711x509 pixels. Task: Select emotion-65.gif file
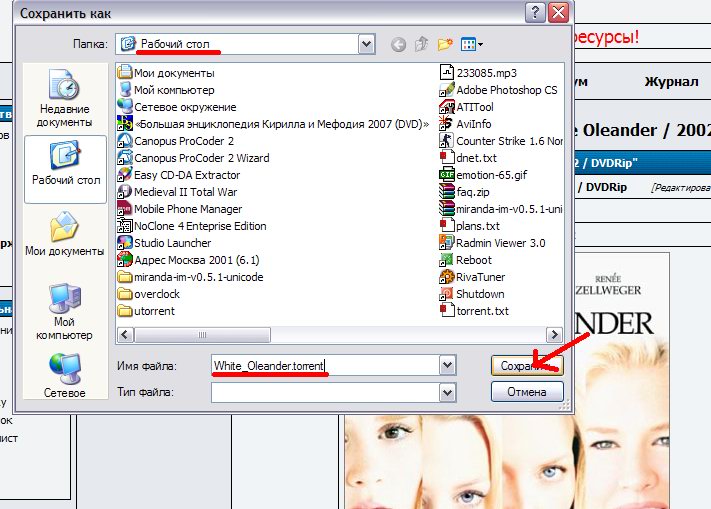pyautogui.click(x=483, y=175)
